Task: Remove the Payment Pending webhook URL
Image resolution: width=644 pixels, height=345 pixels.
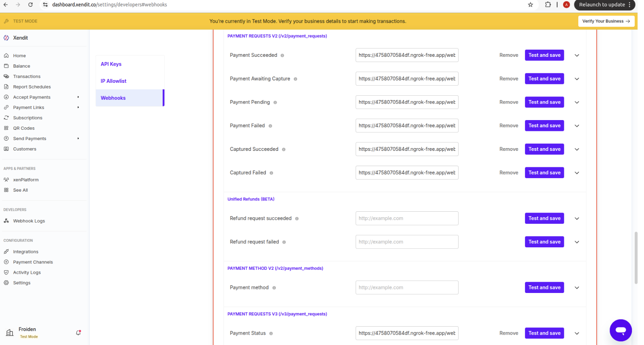Action: click(509, 102)
